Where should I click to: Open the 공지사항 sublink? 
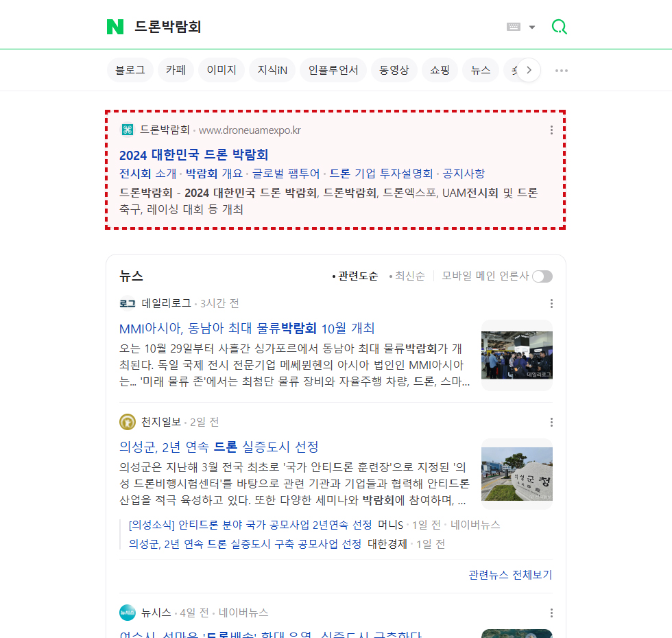pos(464,174)
